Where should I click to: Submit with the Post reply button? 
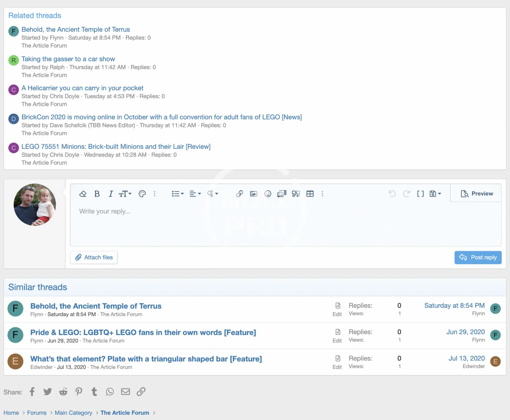pos(478,258)
